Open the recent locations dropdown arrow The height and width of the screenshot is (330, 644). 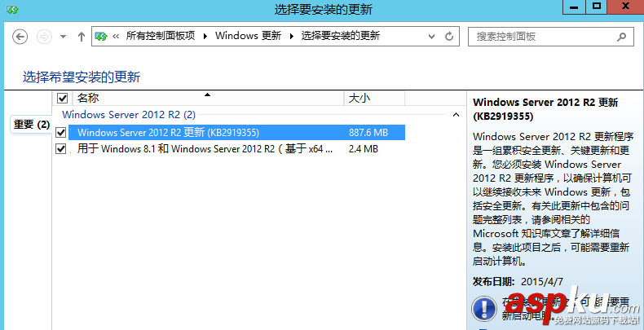pyautogui.click(x=63, y=37)
